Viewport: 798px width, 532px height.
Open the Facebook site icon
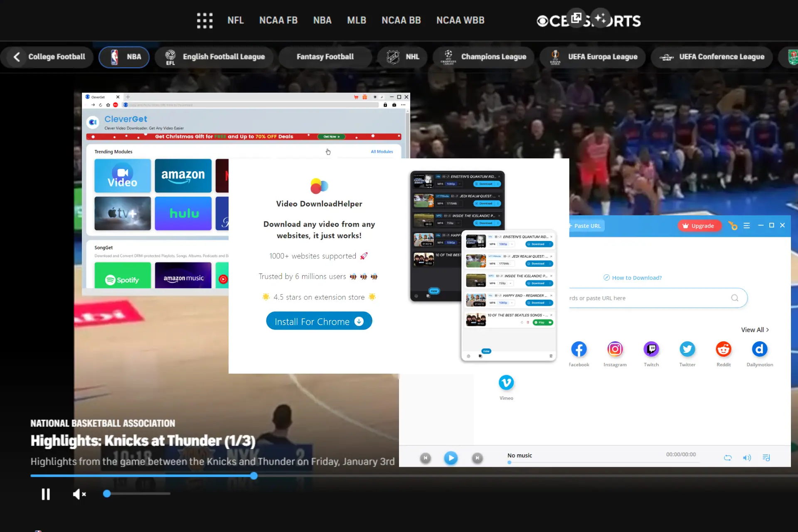(x=579, y=349)
